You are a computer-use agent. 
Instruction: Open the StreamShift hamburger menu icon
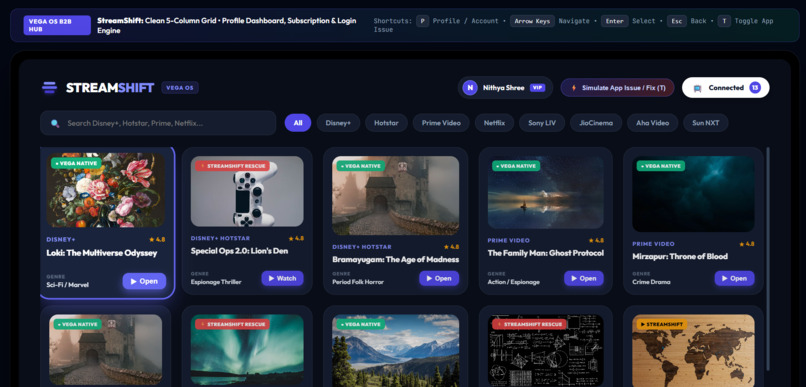tap(49, 88)
